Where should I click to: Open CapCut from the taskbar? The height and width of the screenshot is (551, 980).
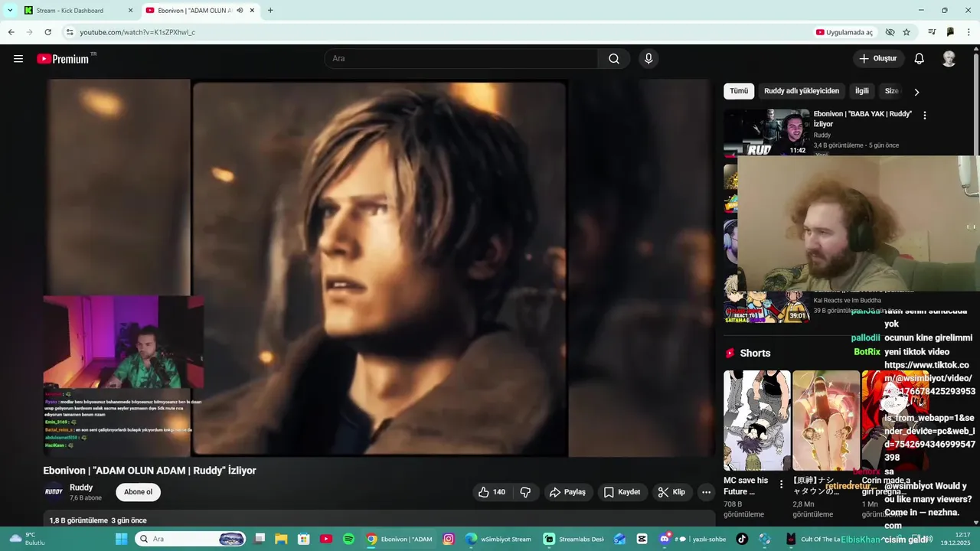tap(642, 539)
